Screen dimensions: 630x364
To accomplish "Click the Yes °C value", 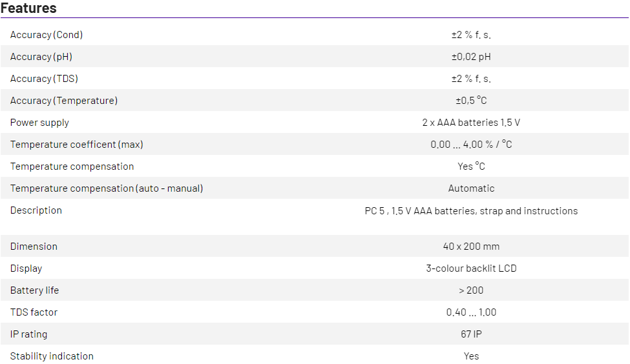I will pos(471,167).
